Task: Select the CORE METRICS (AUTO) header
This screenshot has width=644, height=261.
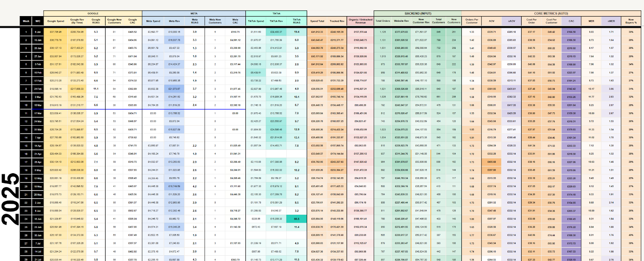Action: (551, 13)
